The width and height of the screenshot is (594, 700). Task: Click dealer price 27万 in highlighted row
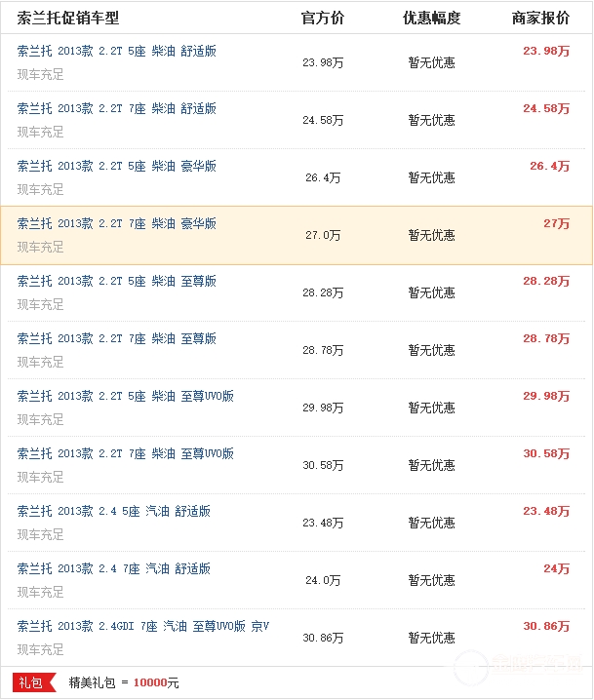pos(556,223)
